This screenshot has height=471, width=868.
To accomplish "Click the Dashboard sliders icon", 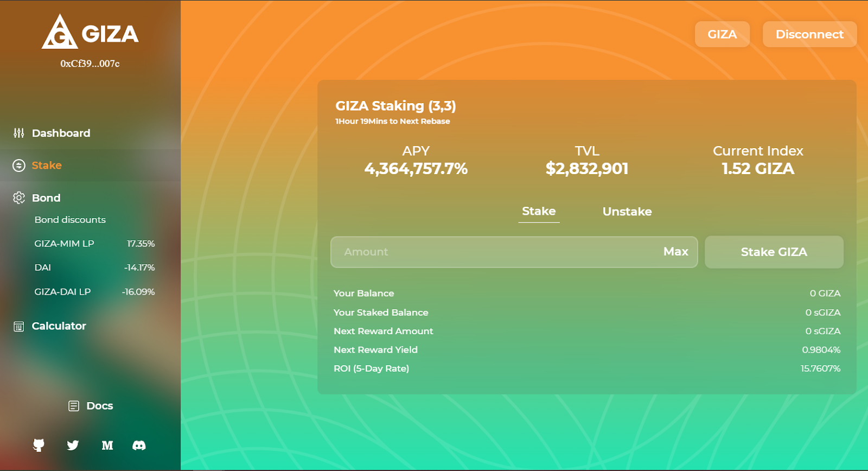I will point(19,133).
